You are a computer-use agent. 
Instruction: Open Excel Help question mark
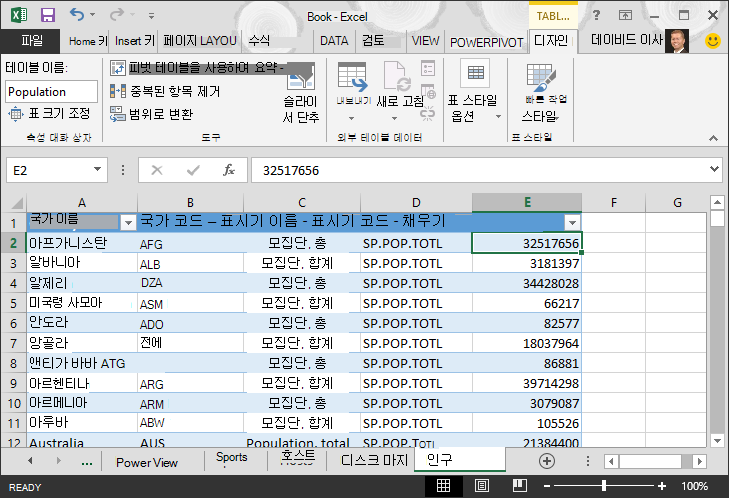(596, 15)
